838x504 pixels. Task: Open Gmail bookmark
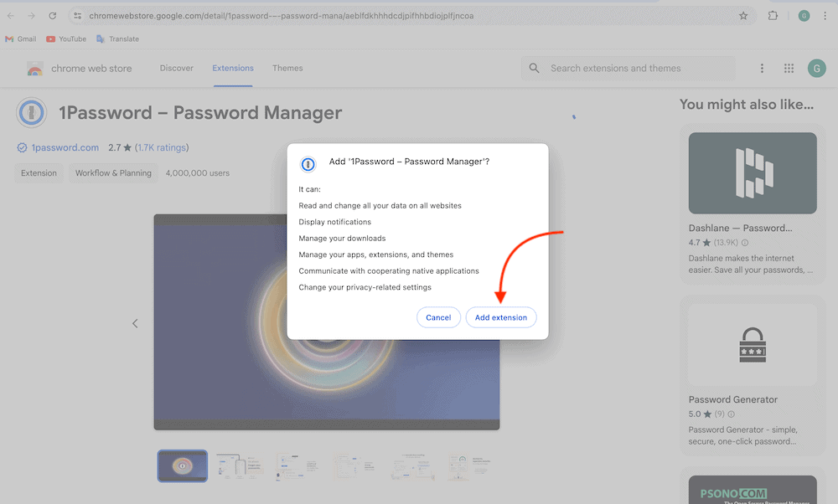[20, 39]
